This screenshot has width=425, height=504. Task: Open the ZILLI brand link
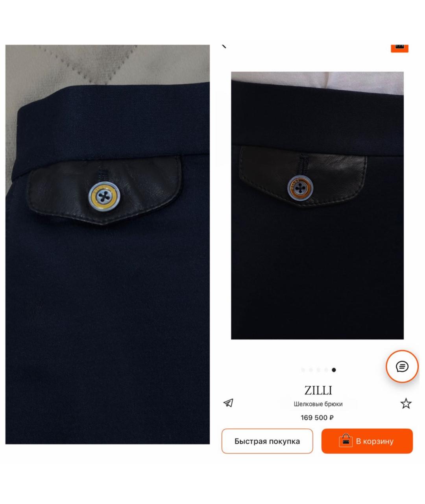[318, 390]
